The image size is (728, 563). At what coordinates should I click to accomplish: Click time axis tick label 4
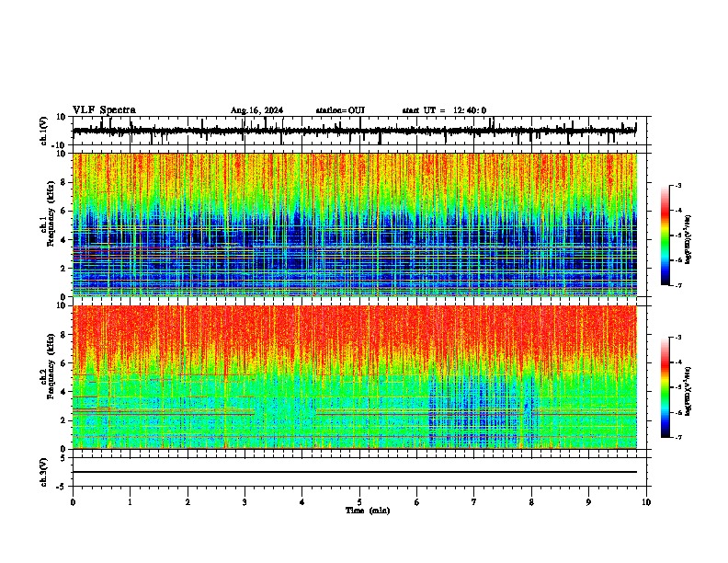302,502
